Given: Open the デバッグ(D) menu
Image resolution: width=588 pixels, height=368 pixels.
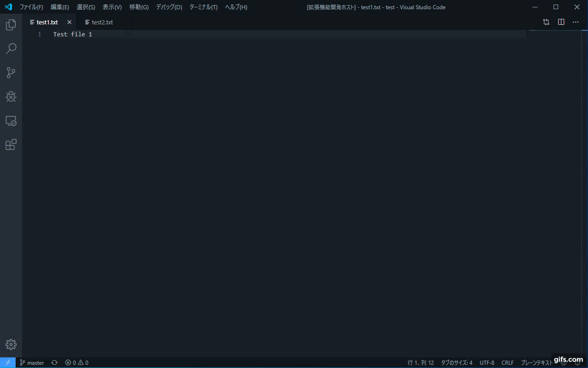Looking at the screenshot, I should click(169, 7).
